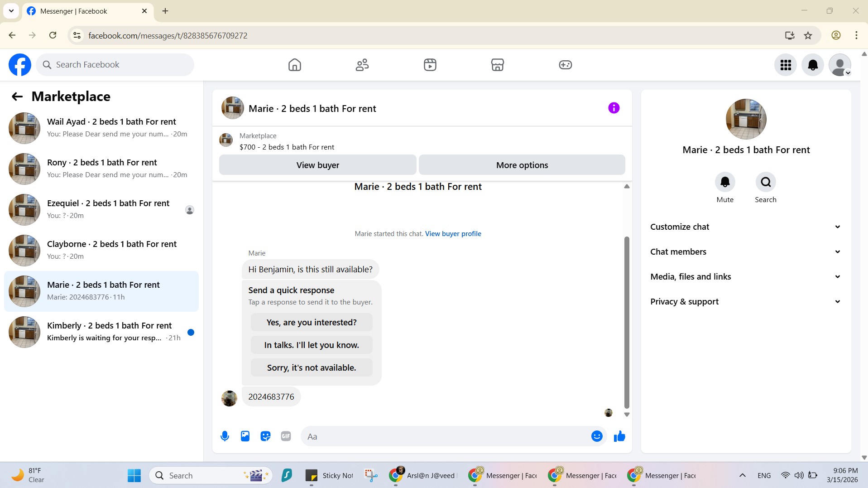The width and height of the screenshot is (868, 488).
Task: Open the Reels video icon
Action: [430, 65]
